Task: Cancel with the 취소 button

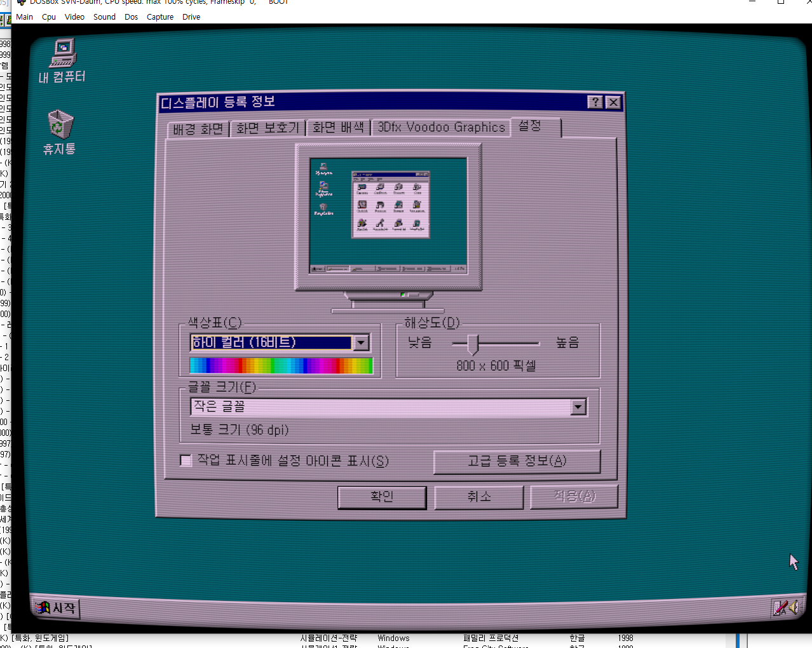Action: pyautogui.click(x=479, y=497)
